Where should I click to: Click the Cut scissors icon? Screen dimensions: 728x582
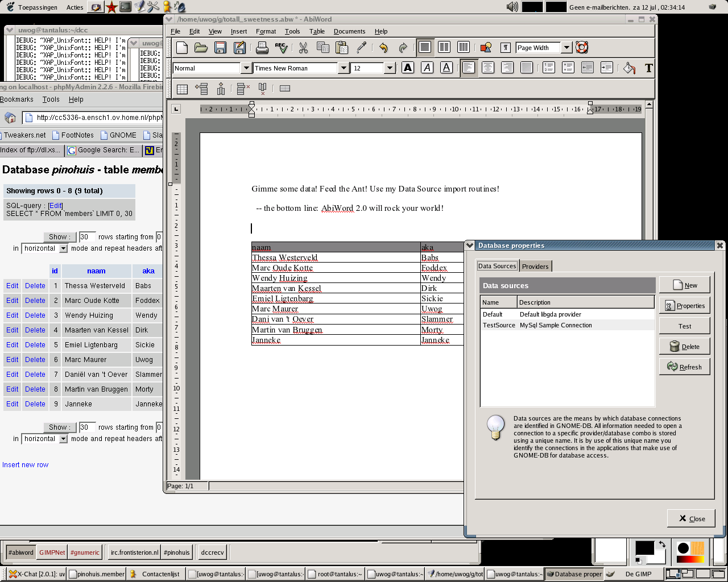click(x=303, y=48)
